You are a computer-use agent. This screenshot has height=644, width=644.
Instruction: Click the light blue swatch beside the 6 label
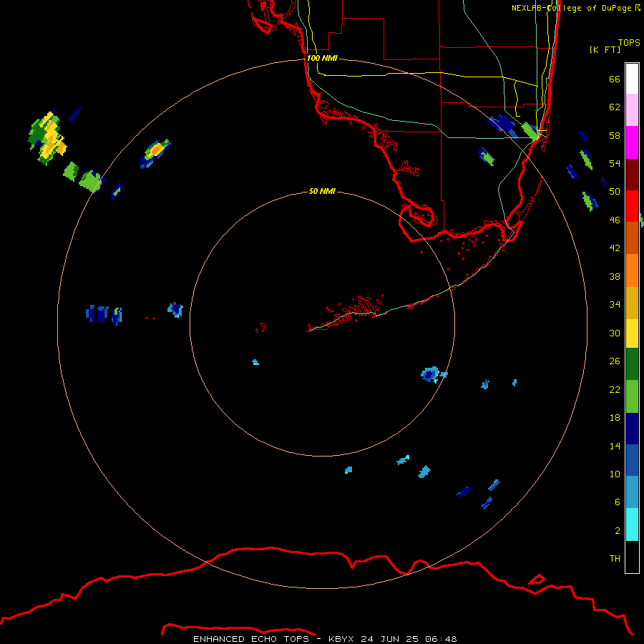[632, 492]
